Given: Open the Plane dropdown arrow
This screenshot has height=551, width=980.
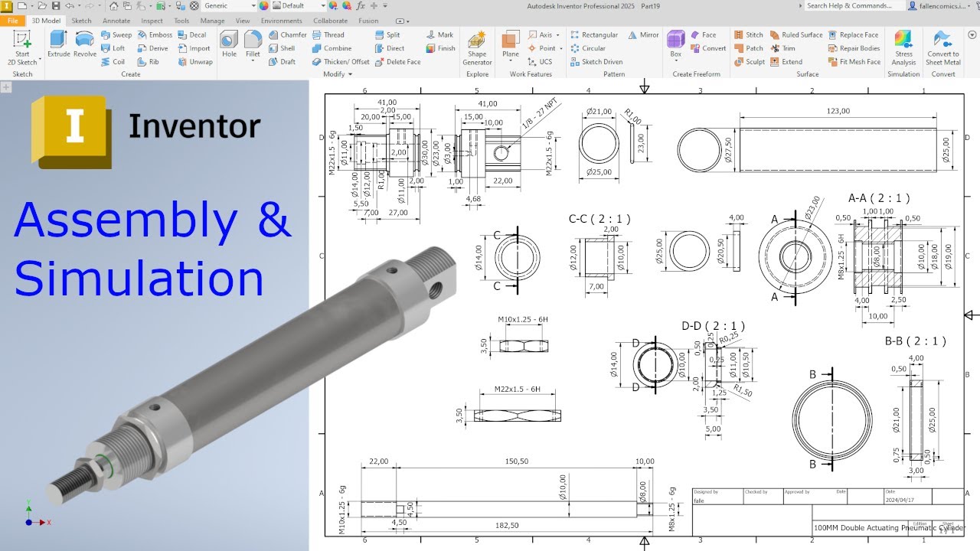Looking at the screenshot, I should tap(511, 60).
